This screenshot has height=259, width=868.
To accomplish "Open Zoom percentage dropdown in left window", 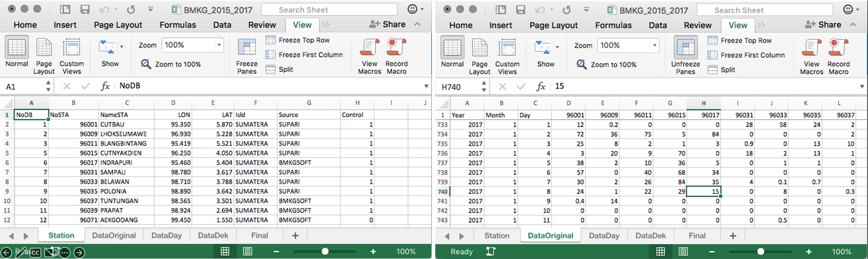I will [219, 45].
